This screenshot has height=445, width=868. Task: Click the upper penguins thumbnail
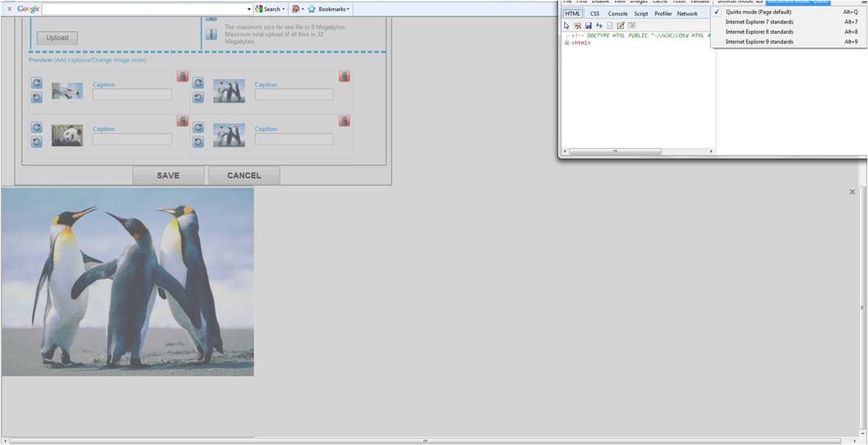pos(229,91)
